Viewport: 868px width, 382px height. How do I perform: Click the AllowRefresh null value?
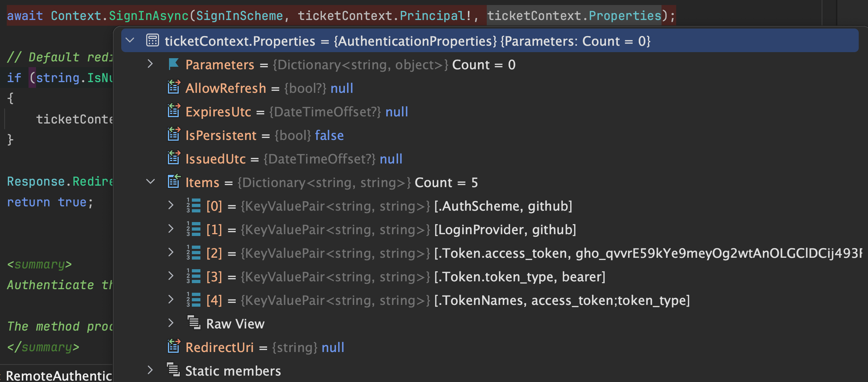pos(341,88)
